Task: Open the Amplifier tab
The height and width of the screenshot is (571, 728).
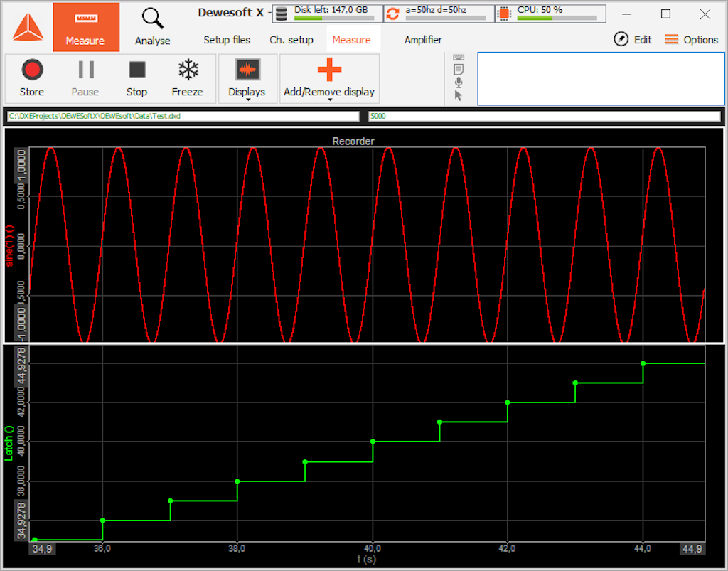Action: pos(423,40)
